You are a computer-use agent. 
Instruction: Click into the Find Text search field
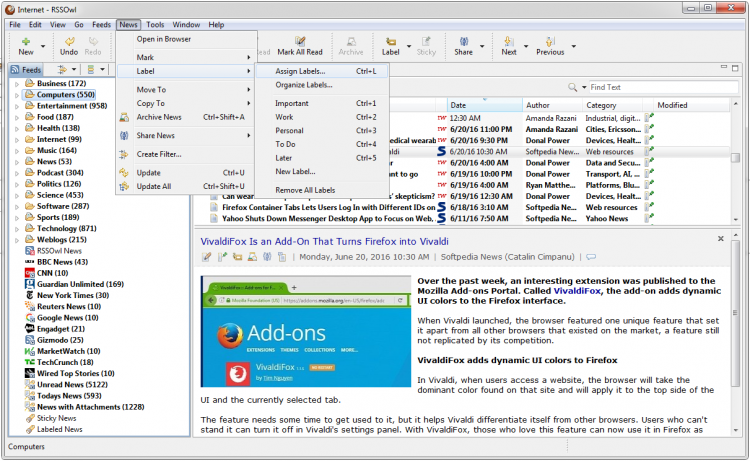pyautogui.click(x=663, y=87)
